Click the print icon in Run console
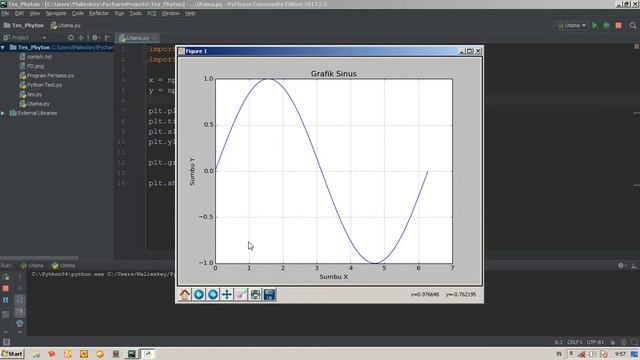The height and width of the screenshot is (360, 640). tap(20, 324)
